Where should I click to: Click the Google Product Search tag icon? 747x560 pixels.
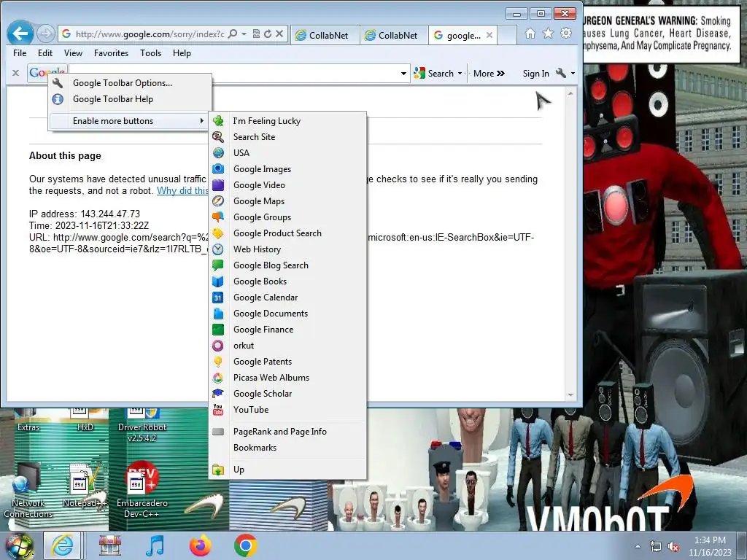pyautogui.click(x=218, y=233)
